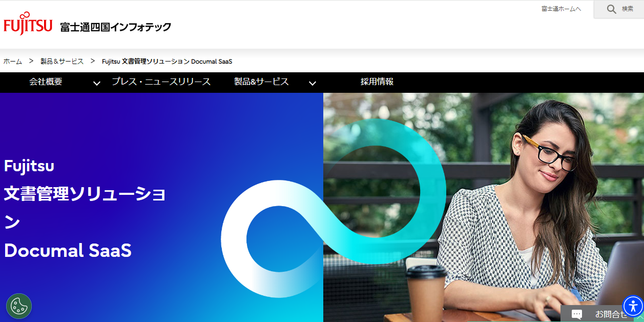Viewport: 644px width, 322px height.
Task: Open the 会社概要 menu item
Action: [x=46, y=82]
